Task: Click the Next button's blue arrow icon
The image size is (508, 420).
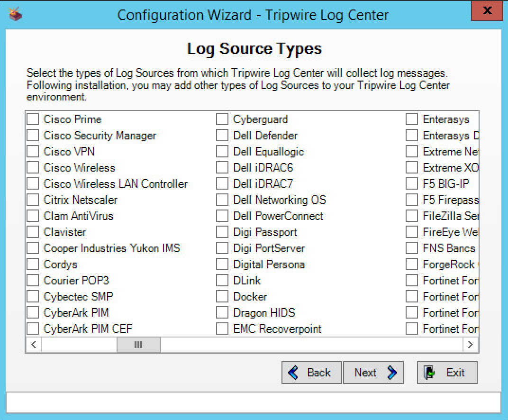Action: [x=392, y=373]
